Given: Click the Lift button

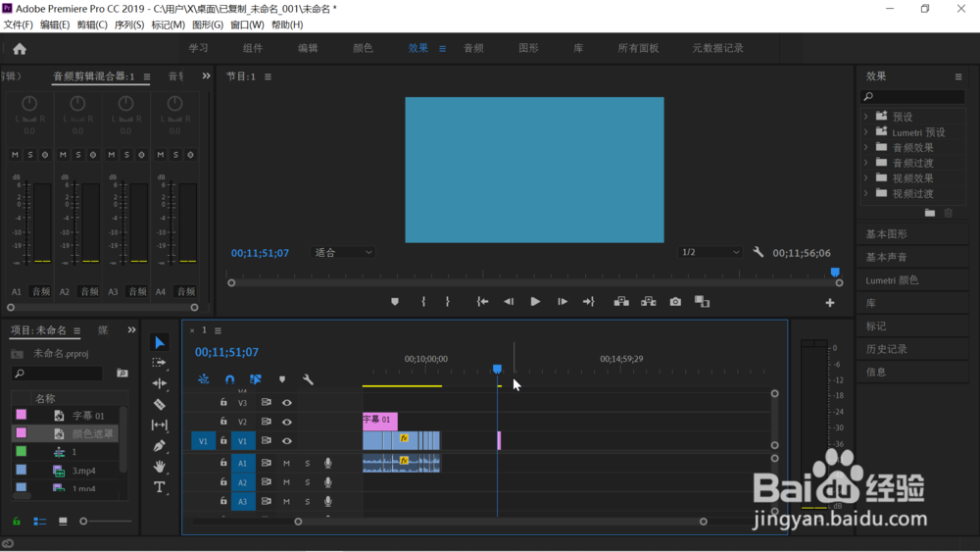Looking at the screenshot, I should (621, 302).
